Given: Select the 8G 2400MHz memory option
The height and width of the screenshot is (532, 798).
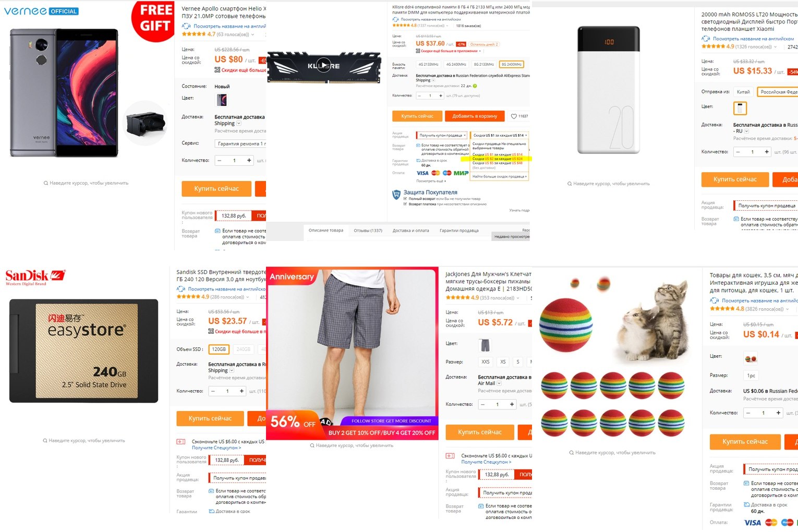Looking at the screenshot, I should point(511,65).
